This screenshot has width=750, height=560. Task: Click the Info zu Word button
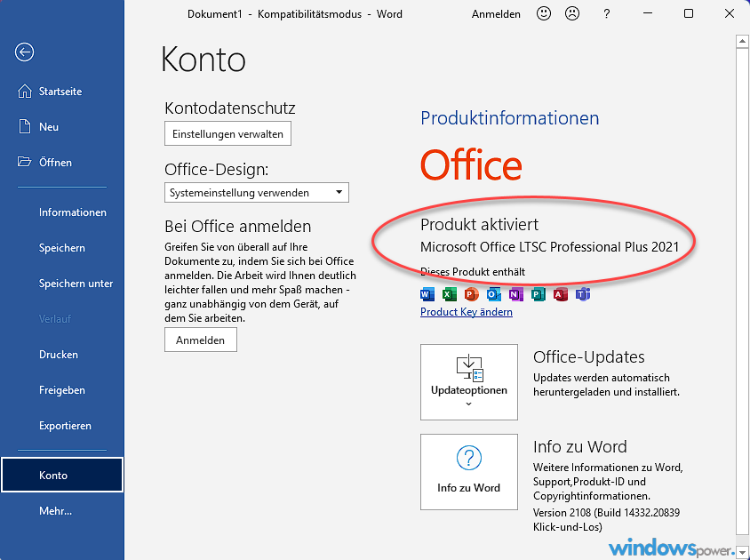[x=469, y=471]
